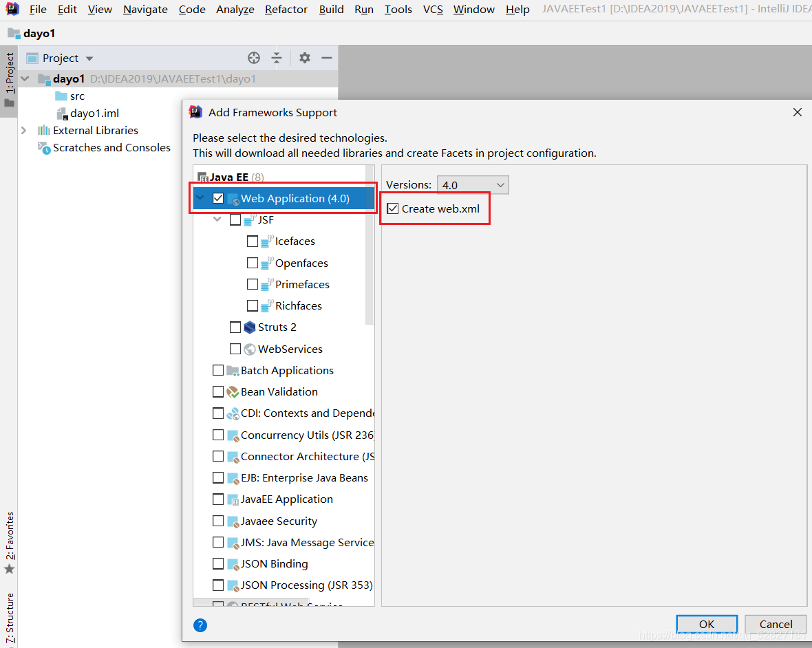Click the WebServices globe icon

[x=250, y=349]
